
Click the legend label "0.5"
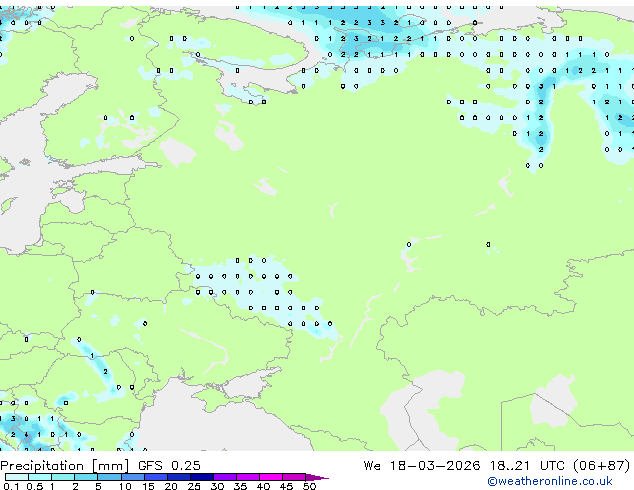coord(35,486)
